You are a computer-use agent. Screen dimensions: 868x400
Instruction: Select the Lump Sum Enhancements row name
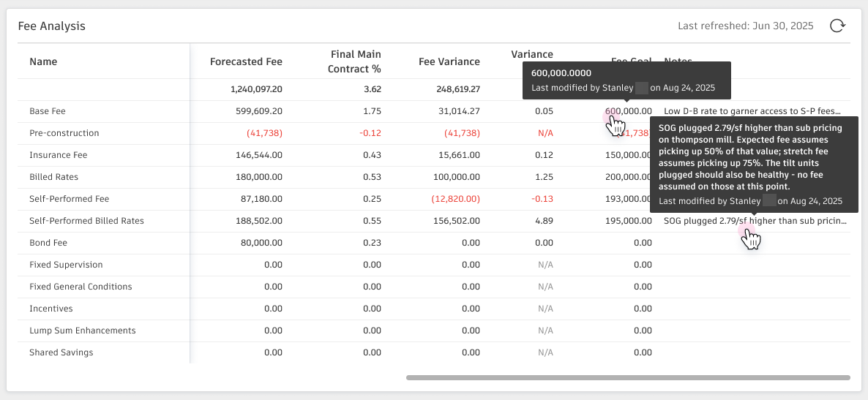point(83,331)
